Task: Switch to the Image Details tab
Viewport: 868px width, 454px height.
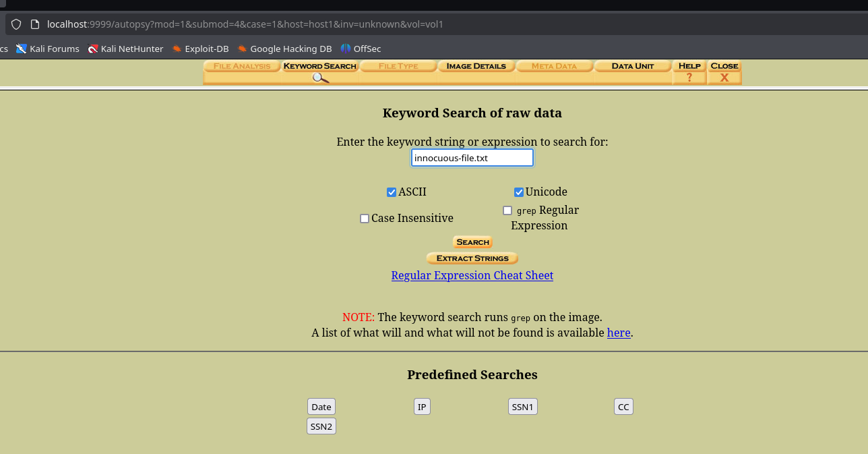Action: click(x=476, y=66)
